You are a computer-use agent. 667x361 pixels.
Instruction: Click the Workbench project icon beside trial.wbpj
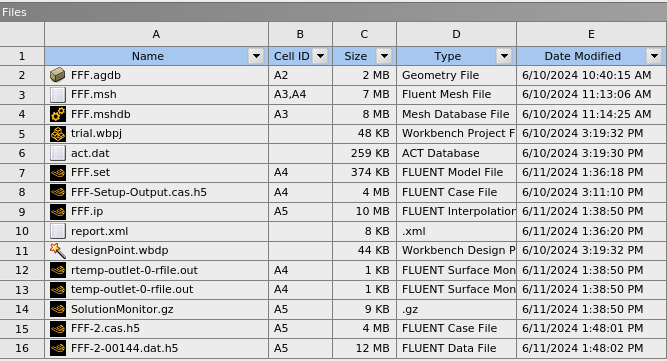pos(57,134)
